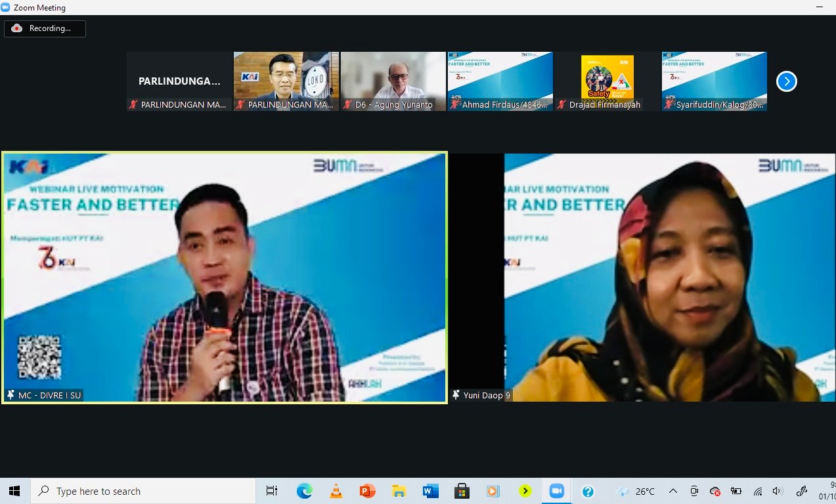Click the muted mic icon on Ahmad Firdaus
This screenshot has width=836, height=504.
click(454, 104)
